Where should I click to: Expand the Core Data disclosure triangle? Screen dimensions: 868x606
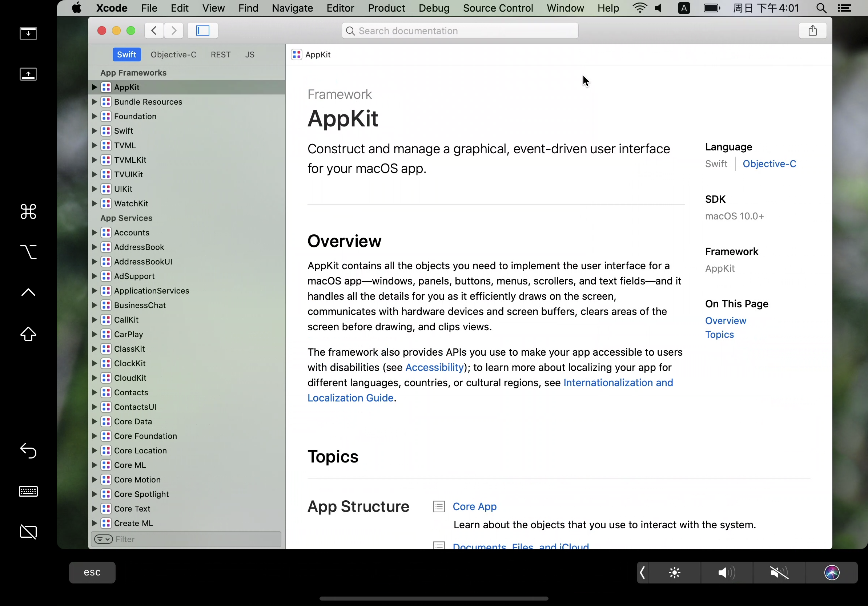pyautogui.click(x=95, y=422)
